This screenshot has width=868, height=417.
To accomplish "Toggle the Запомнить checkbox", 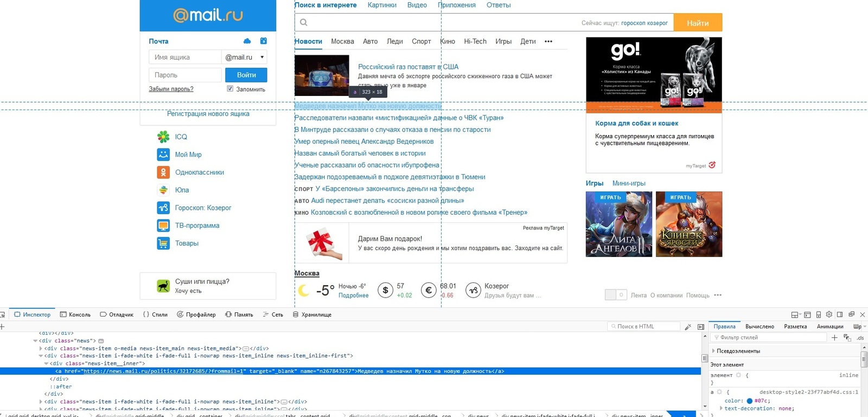I will [230, 89].
